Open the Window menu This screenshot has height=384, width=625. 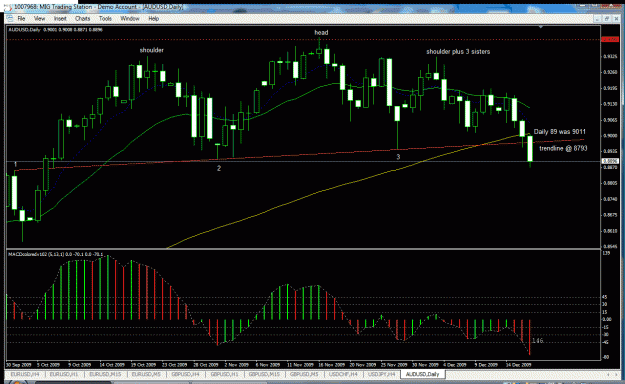130,19
